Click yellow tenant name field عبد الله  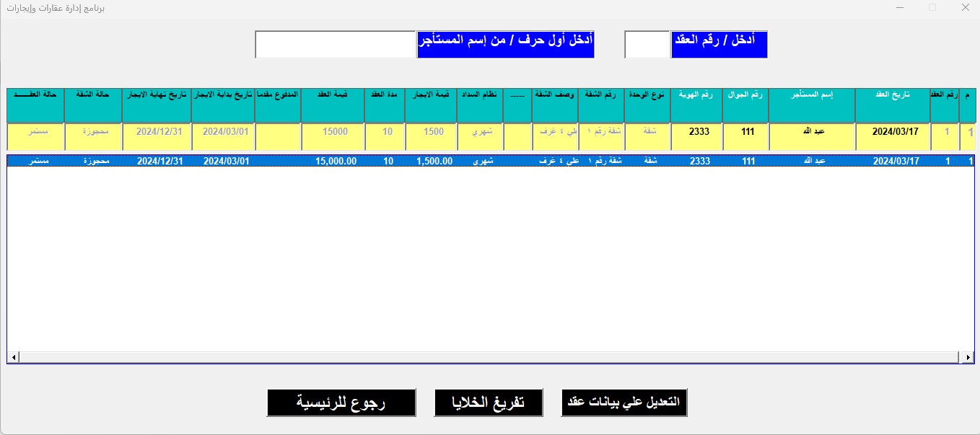coord(812,136)
